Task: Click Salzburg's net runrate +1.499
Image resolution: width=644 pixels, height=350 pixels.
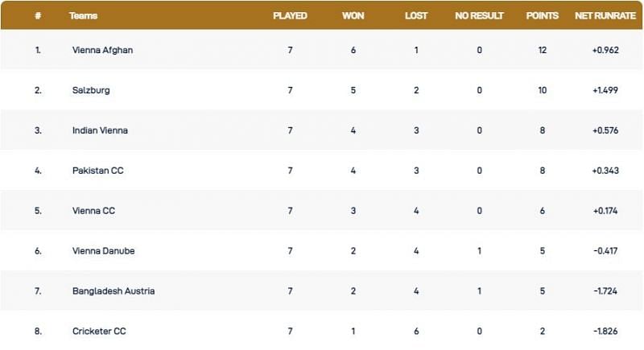Action: (x=605, y=90)
